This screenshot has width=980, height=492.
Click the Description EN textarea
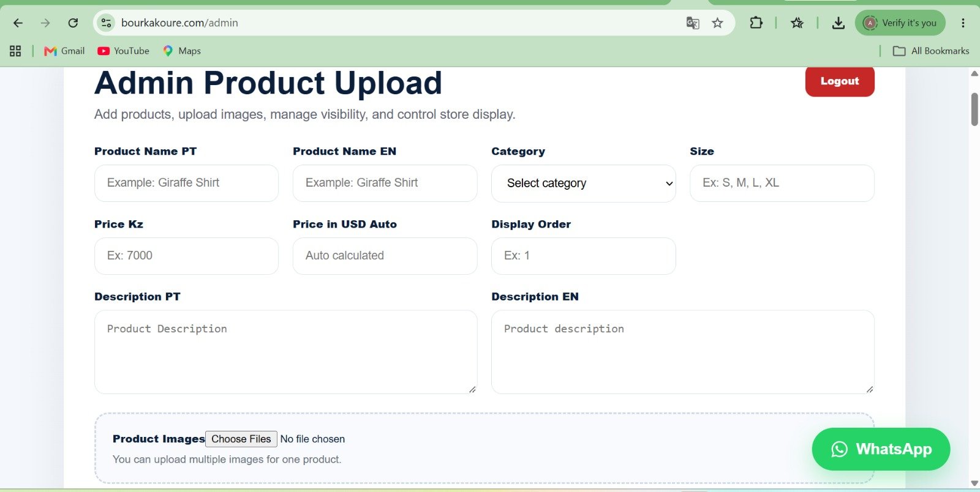[682, 352]
